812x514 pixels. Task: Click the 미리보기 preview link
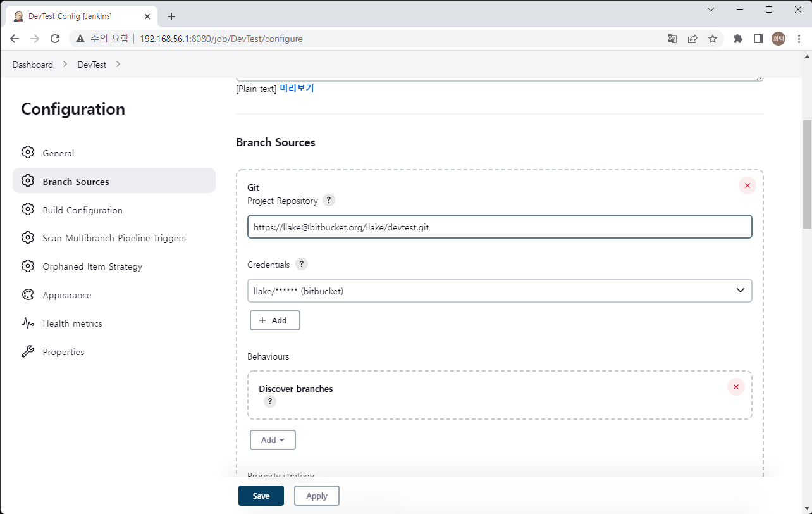pyautogui.click(x=297, y=88)
